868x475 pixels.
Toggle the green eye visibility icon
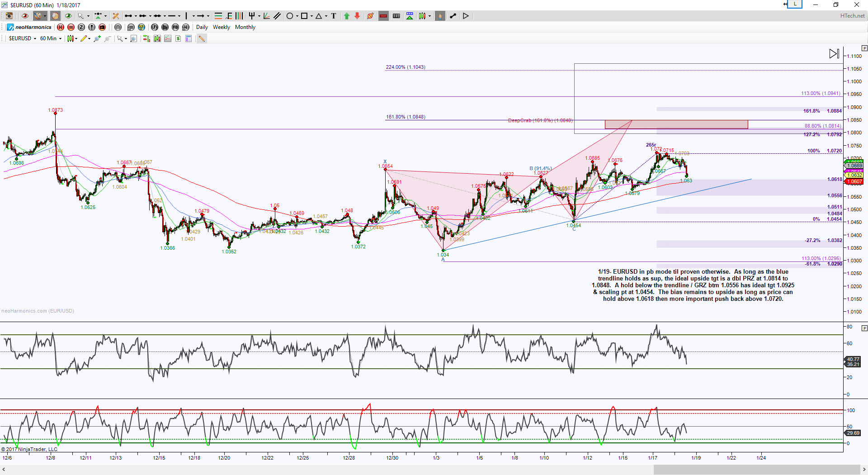coord(68,16)
